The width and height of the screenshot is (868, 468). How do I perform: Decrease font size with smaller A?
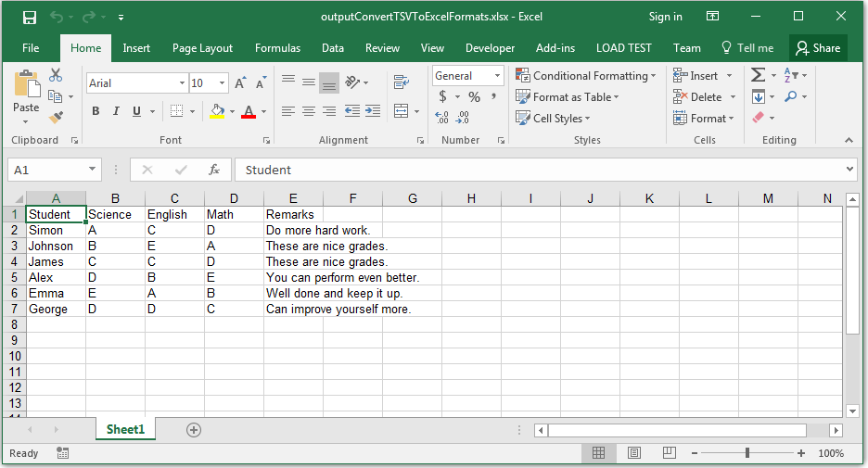tap(261, 83)
